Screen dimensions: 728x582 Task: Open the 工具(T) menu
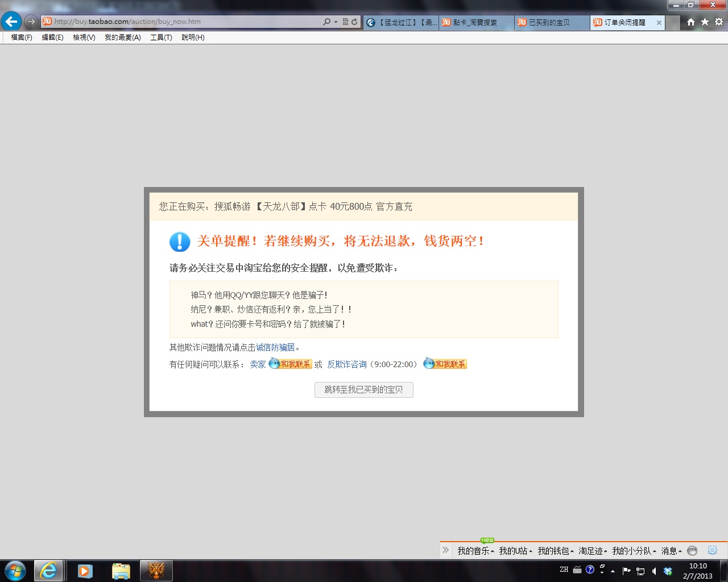[161, 38]
